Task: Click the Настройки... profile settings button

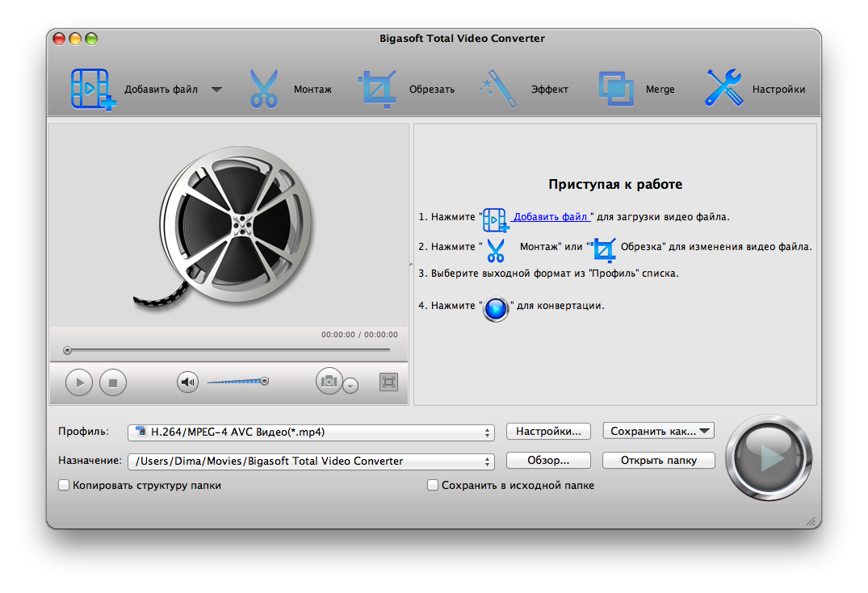Action: tap(548, 432)
